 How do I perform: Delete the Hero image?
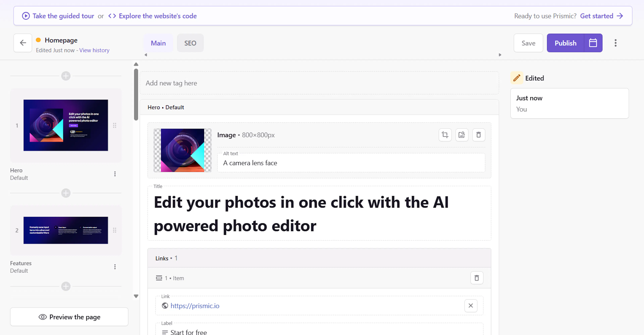tap(478, 135)
